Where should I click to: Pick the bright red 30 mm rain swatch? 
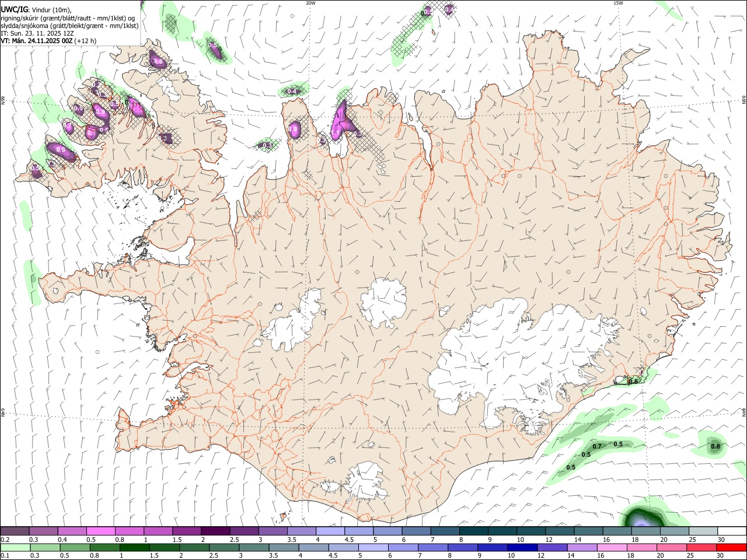pyautogui.click(x=731, y=547)
